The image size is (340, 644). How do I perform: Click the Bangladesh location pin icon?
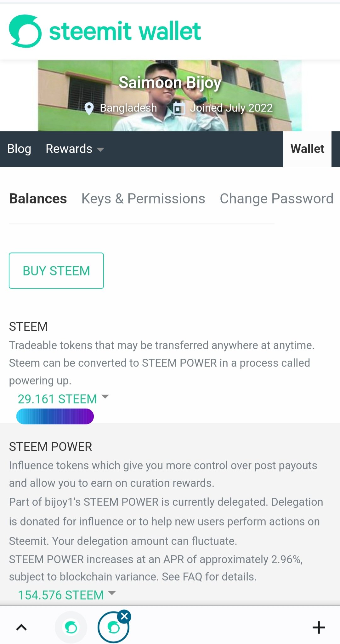pos(89,109)
